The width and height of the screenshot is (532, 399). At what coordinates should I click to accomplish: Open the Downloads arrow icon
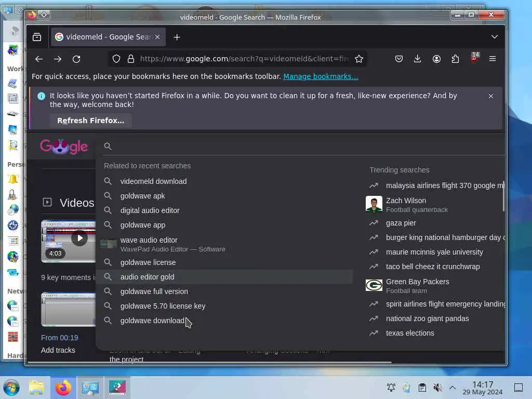(417, 59)
